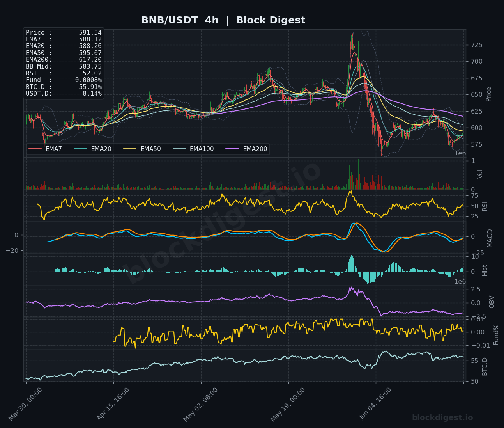Image resolution: width=504 pixels, height=428 pixels.
Task: Select the EMA50 legend entry
Action: (142, 149)
